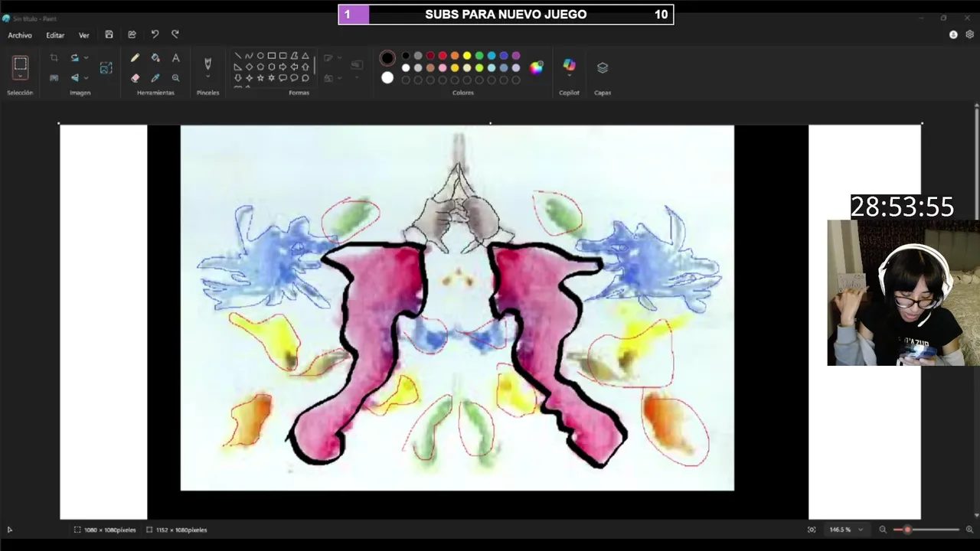Screen dimensions: 980x551
Task: Pick the green color swatch
Action: pyautogui.click(x=479, y=56)
